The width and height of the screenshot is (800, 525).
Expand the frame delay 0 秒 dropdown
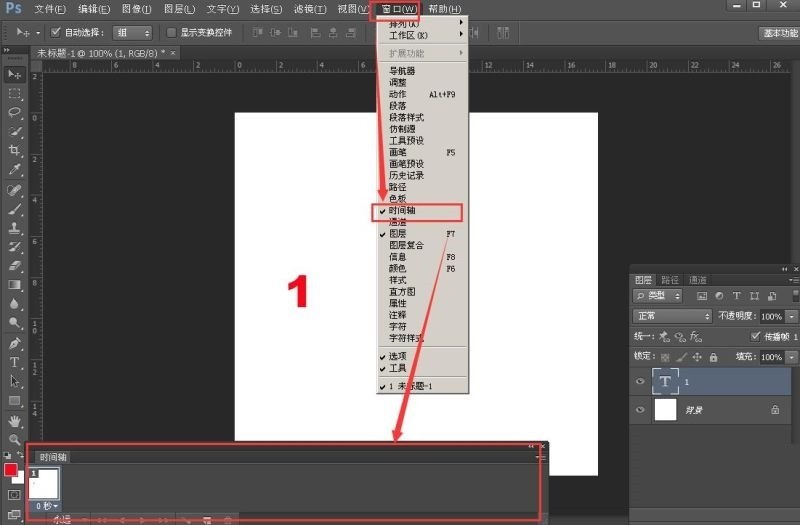(x=46, y=507)
